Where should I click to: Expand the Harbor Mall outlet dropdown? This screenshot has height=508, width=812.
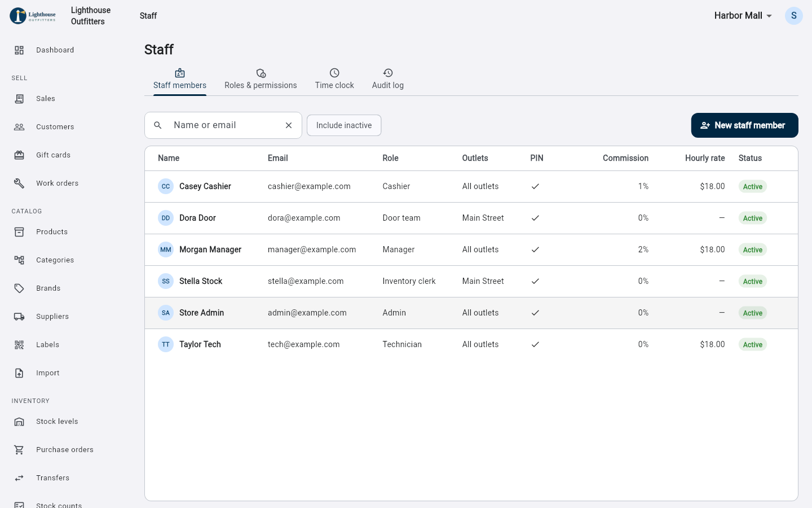tap(743, 16)
